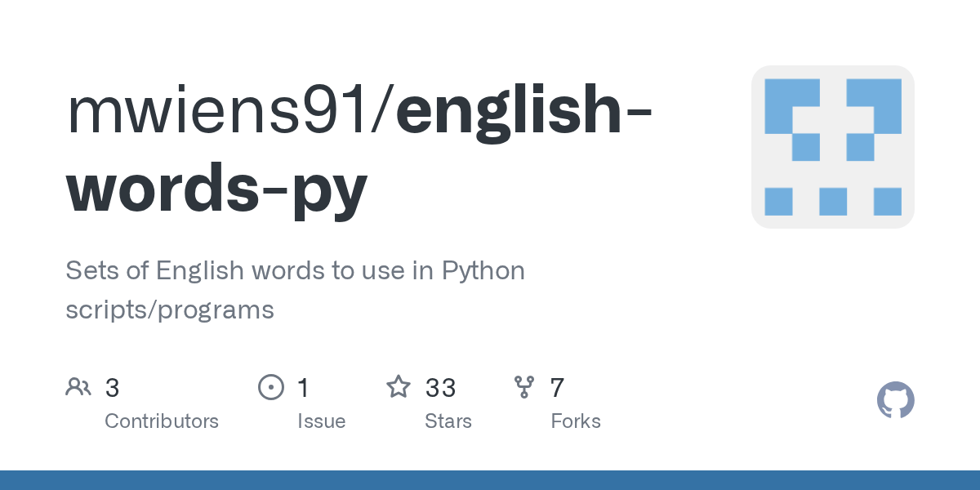Click the Forks branch icon
The image size is (980, 490).
click(524, 387)
